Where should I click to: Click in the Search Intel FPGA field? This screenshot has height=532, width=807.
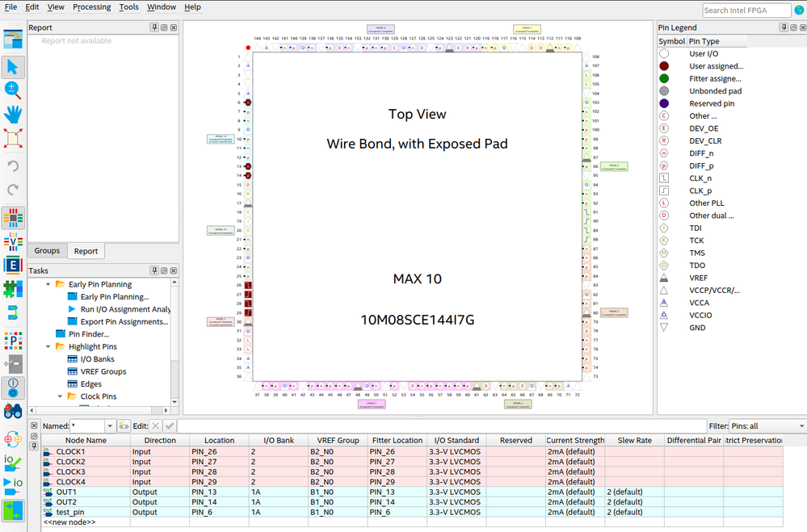(746, 10)
